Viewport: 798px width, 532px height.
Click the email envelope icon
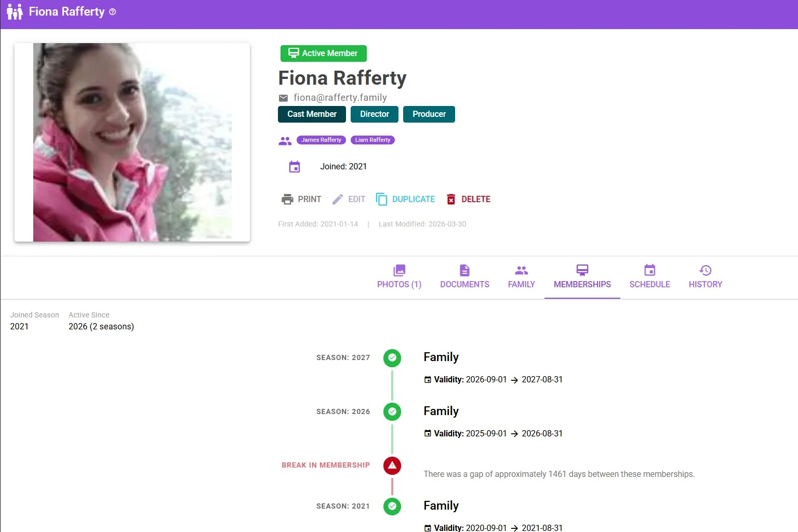point(283,98)
